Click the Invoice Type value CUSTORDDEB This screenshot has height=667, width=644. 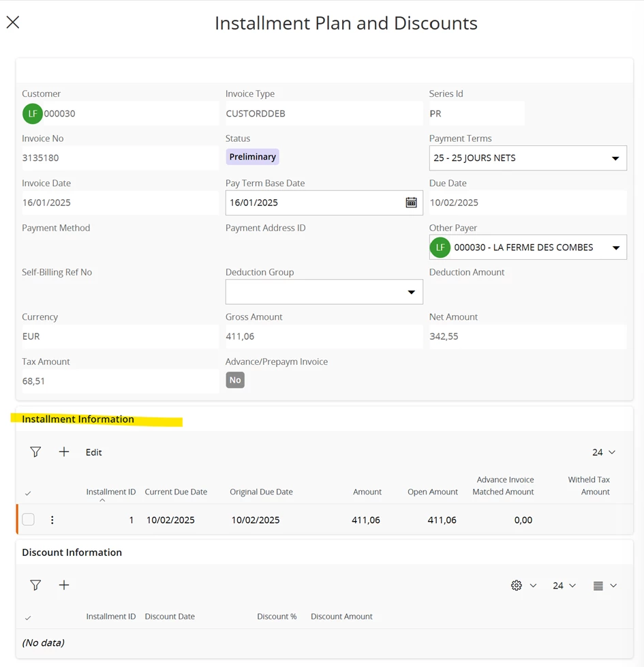tap(256, 114)
